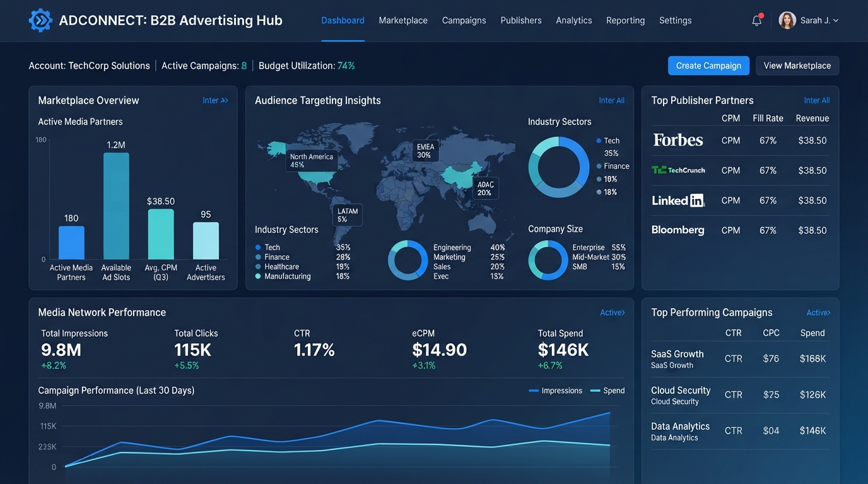The image size is (868, 484).
Task: Expand the Active link in Media Network Performance
Action: pos(612,313)
